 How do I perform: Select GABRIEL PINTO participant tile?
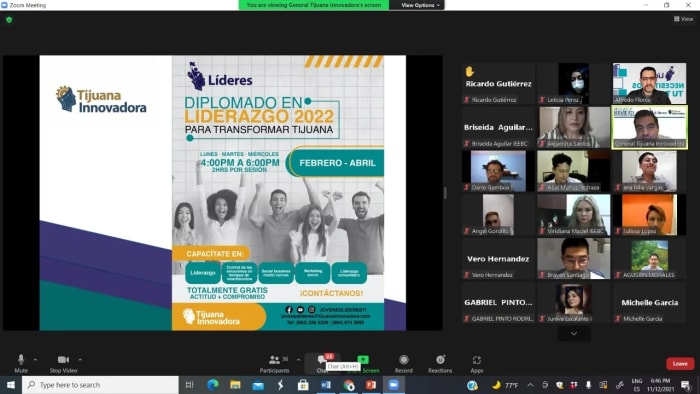(x=499, y=302)
